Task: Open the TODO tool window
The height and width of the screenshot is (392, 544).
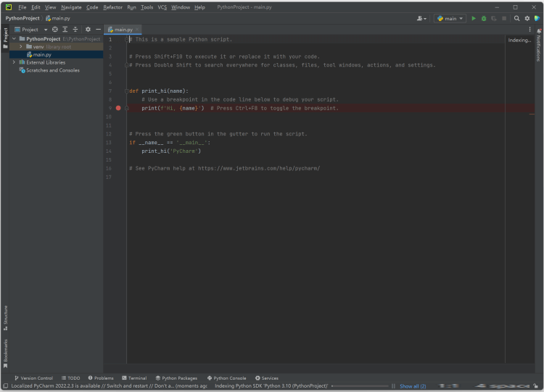Action: coord(71,378)
